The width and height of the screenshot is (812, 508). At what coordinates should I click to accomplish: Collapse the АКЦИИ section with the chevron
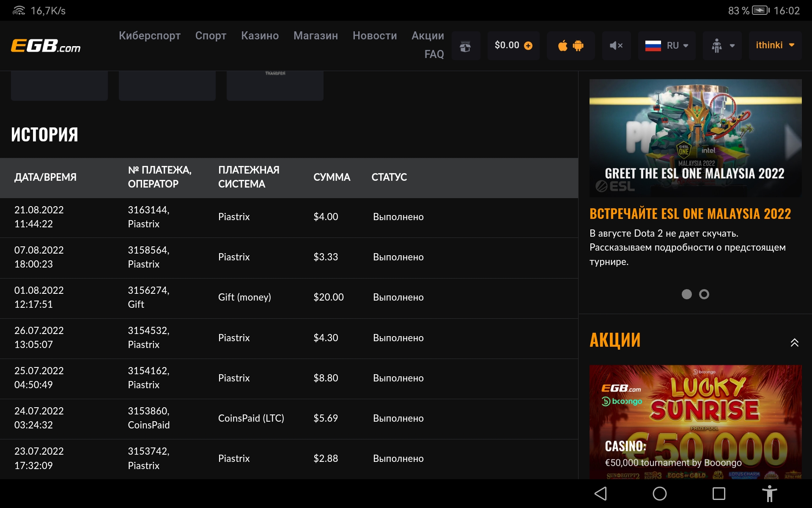794,342
